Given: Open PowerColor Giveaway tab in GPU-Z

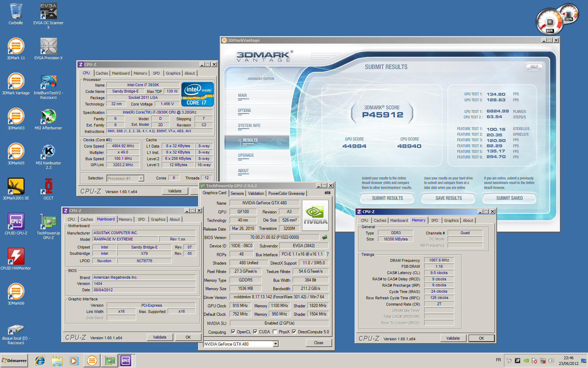Looking at the screenshot, I should click(286, 193).
